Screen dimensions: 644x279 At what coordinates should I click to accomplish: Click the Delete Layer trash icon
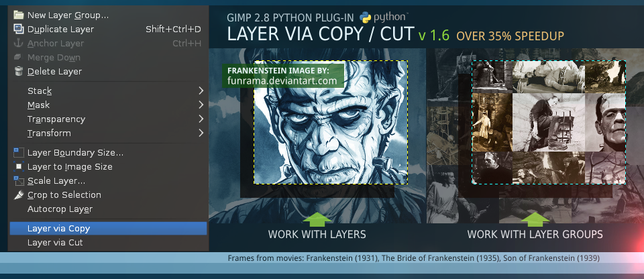click(19, 71)
